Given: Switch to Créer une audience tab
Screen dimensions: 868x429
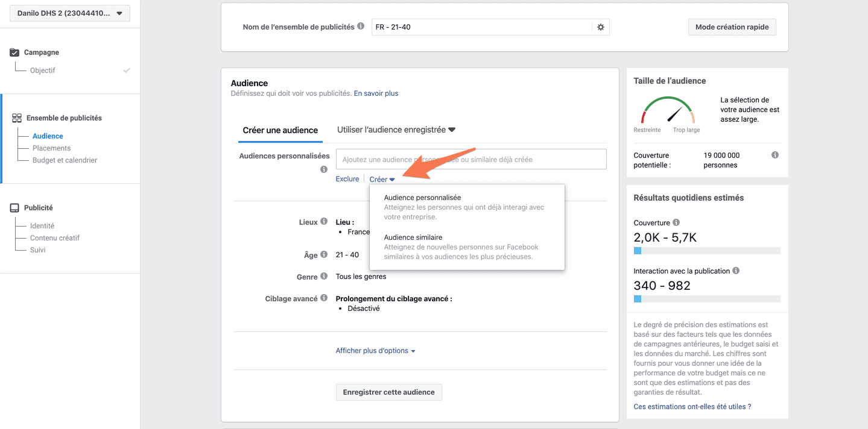Looking at the screenshot, I should pyautogui.click(x=280, y=130).
